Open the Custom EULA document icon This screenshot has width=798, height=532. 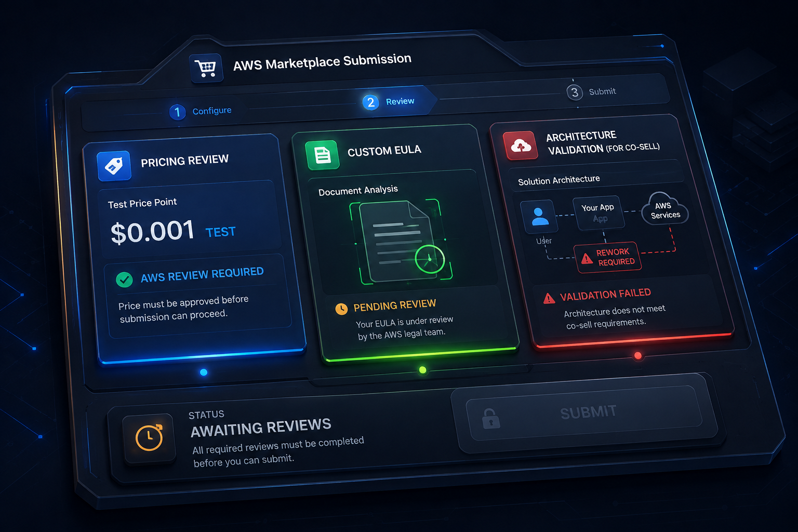click(323, 155)
